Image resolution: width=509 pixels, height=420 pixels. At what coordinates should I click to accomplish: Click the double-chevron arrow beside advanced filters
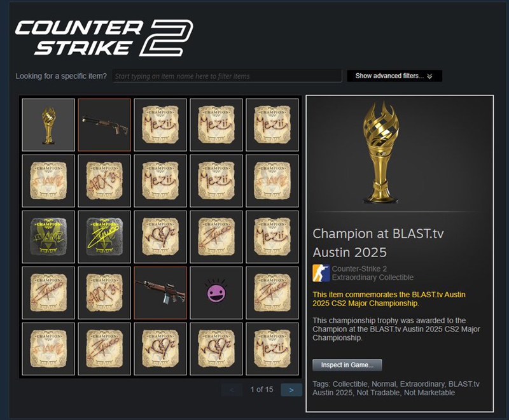pos(430,76)
